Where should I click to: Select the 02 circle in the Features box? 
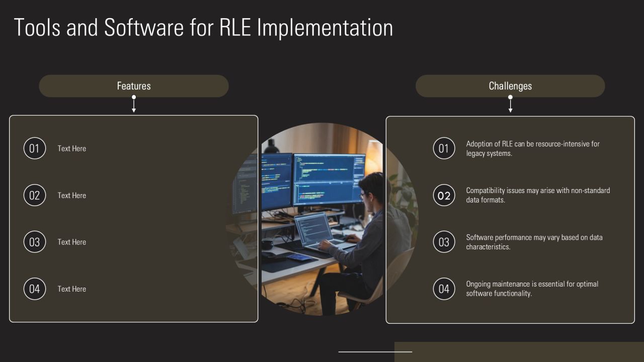[x=35, y=195]
